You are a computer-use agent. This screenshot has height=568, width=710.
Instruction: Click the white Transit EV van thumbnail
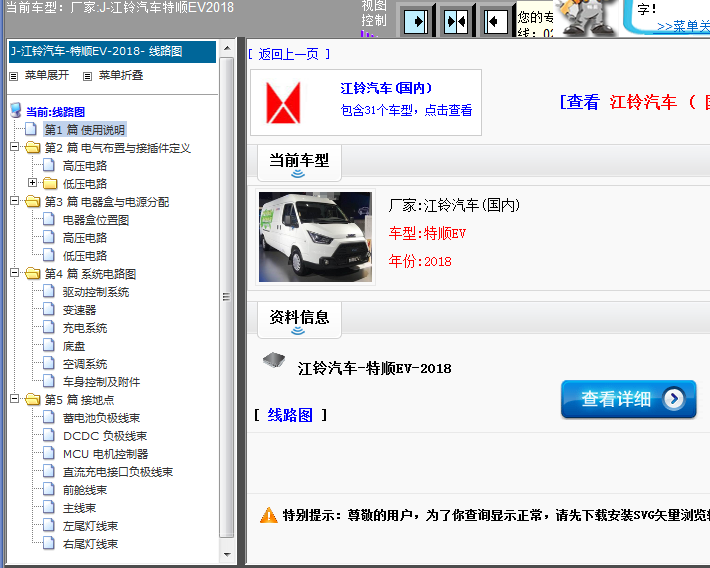point(315,237)
